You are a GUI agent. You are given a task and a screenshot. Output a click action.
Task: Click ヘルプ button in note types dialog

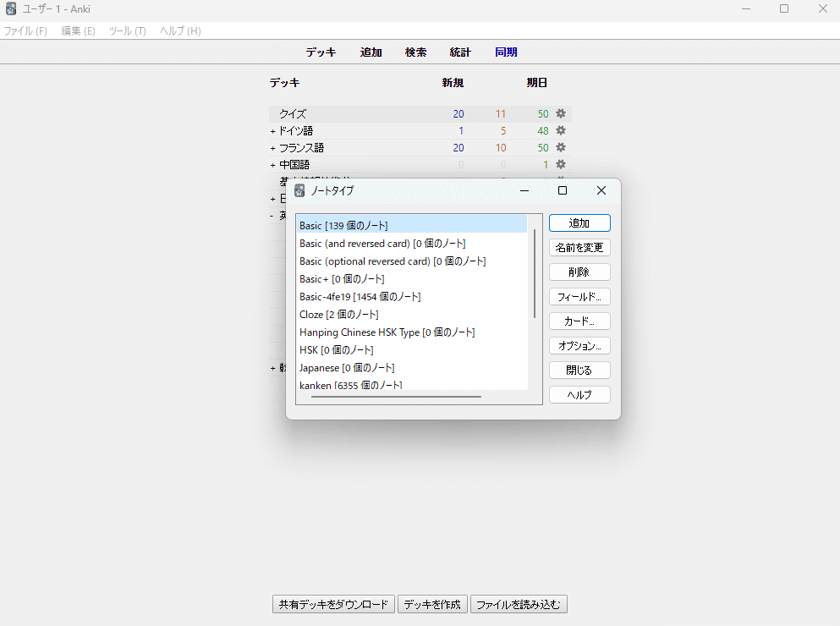click(579, 394)
